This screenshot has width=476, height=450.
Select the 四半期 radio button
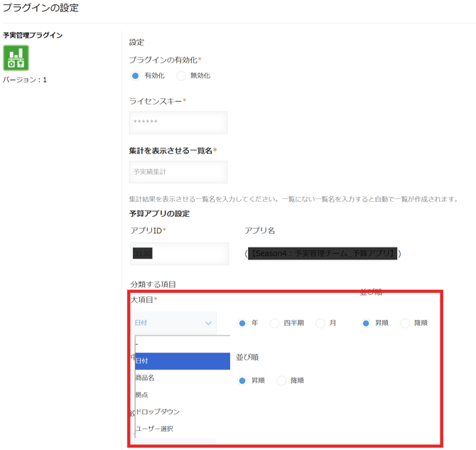[x=275, y=323]
